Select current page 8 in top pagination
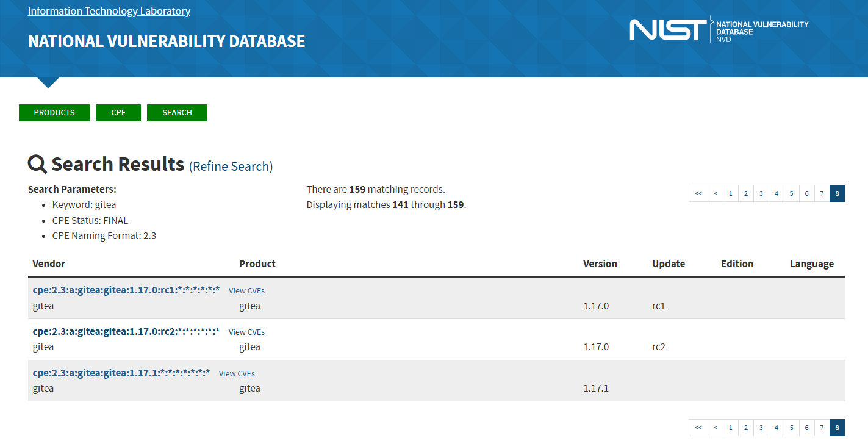The height and width of the screenshot is (441, 868). pos(838,193)
